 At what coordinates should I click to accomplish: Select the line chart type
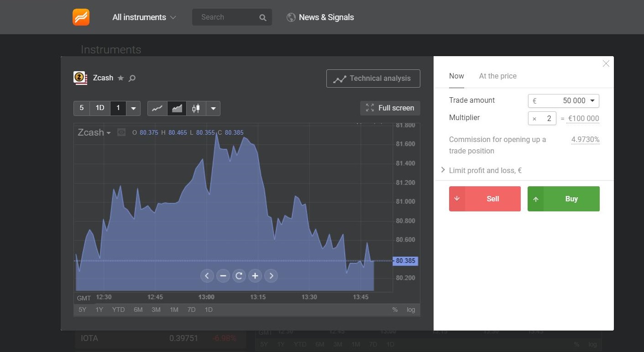[157, 108]
